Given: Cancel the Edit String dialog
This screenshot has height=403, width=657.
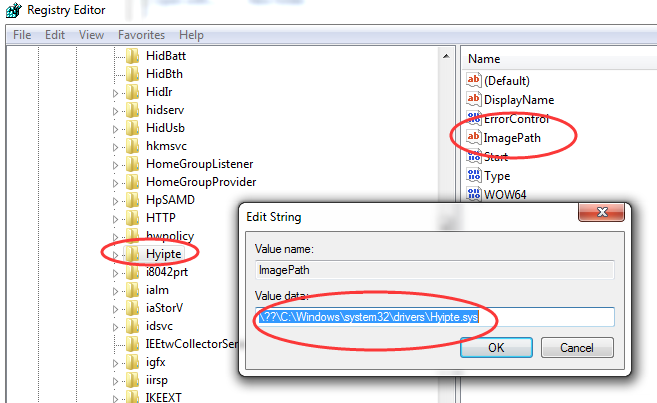Looking at the screenshot, I should coord(577,348).
